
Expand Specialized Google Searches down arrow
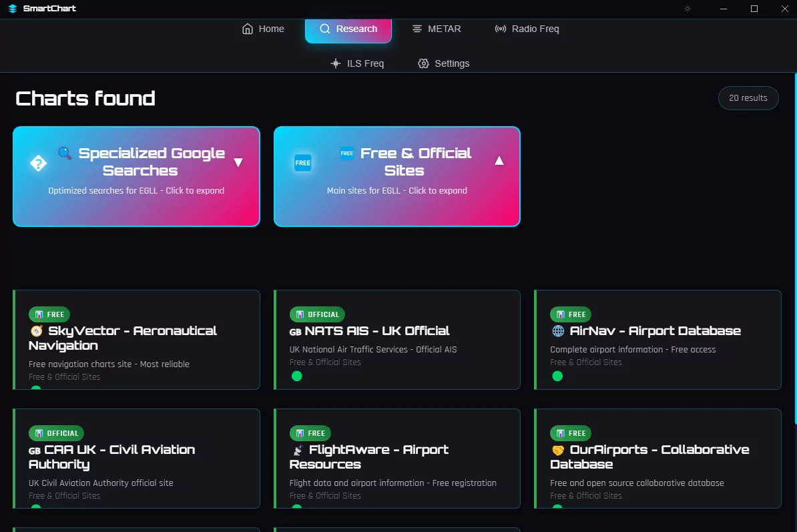(x=238, y=162)
